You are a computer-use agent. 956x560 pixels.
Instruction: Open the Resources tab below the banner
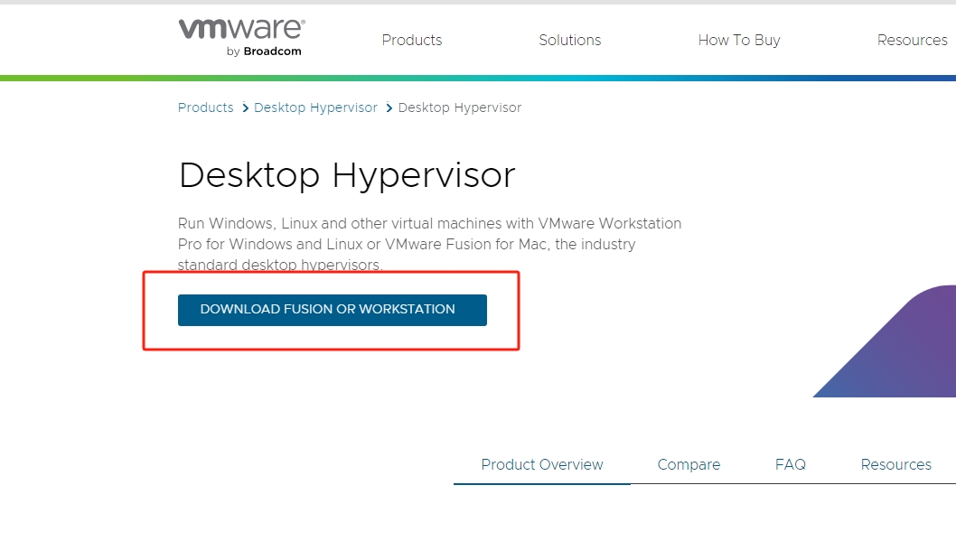(x=895, y=465)
